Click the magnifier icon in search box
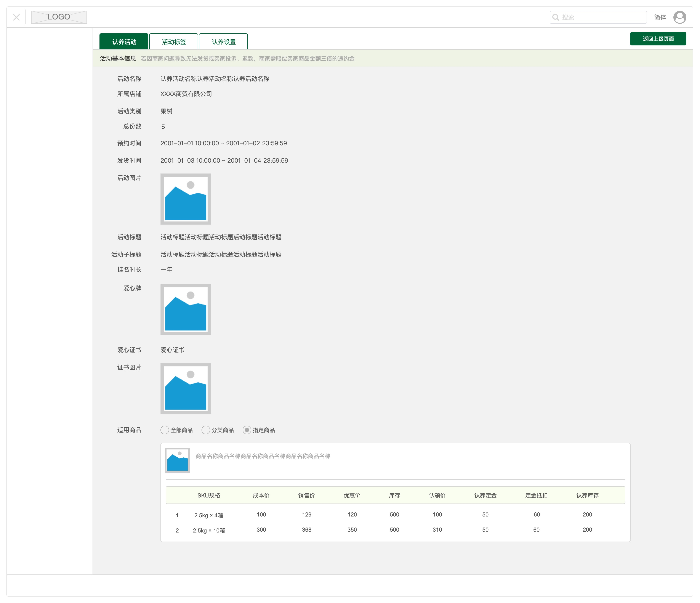 (x=555, y=17)
